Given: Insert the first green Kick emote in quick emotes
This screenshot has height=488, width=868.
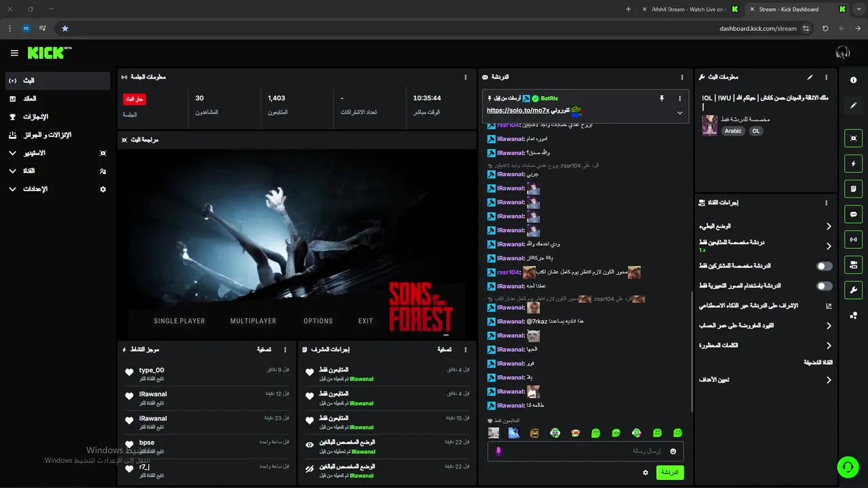Looking at the screenshot, I should pyautogui.click(x=595, y=433).
